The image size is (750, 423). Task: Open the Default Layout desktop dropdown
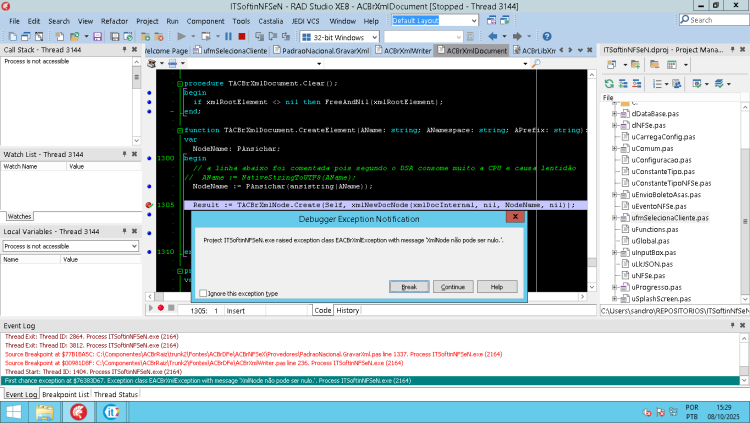point(474,20)
